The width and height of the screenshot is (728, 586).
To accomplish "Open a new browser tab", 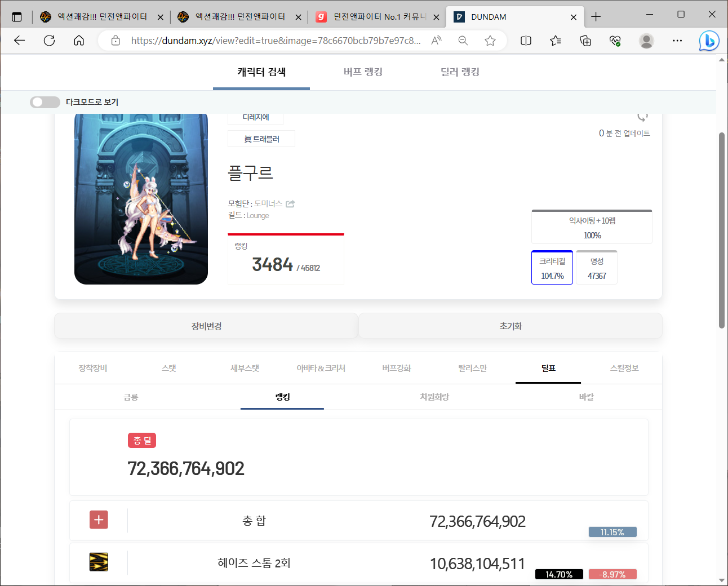I will [596, 17].
